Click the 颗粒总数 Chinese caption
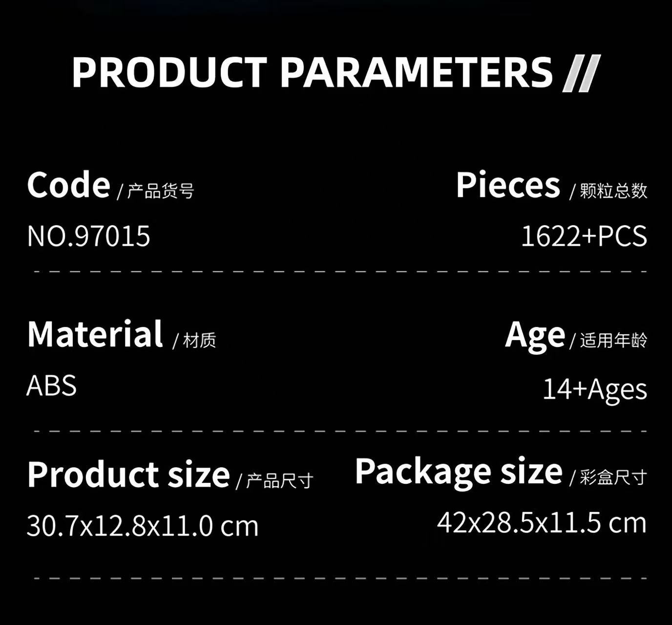 pos(613,191)
